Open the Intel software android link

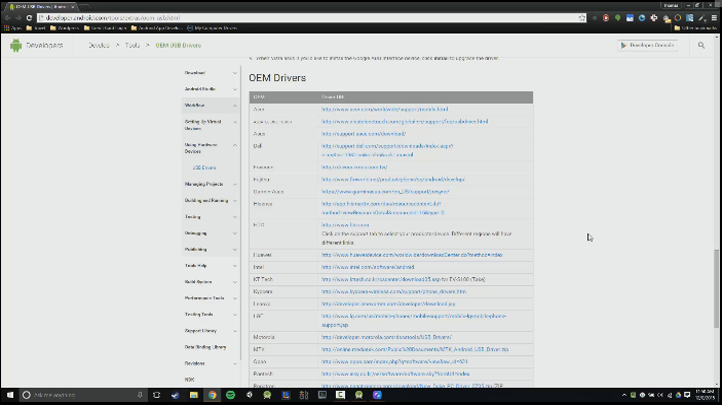pos(368,267)
